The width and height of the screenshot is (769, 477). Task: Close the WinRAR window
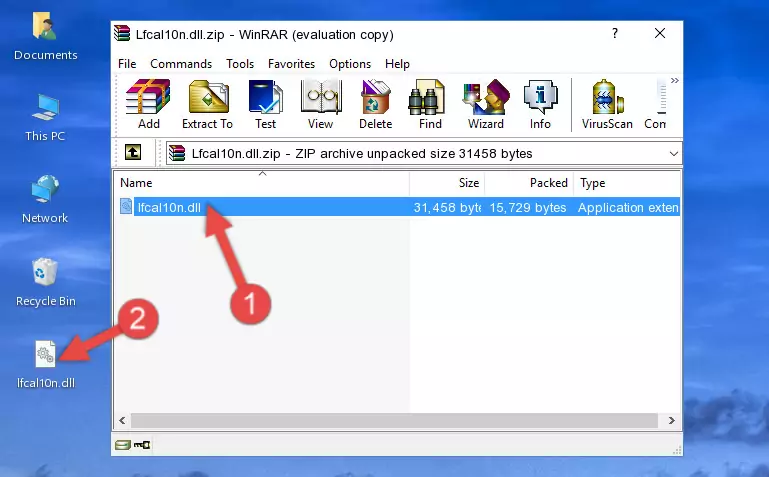click(x=660, y=33)
